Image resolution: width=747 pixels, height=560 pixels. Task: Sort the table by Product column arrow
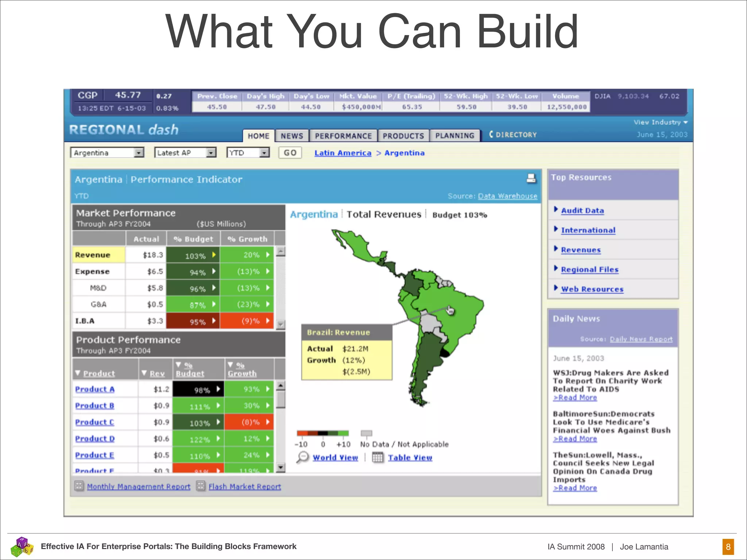[x=78, y=373]
